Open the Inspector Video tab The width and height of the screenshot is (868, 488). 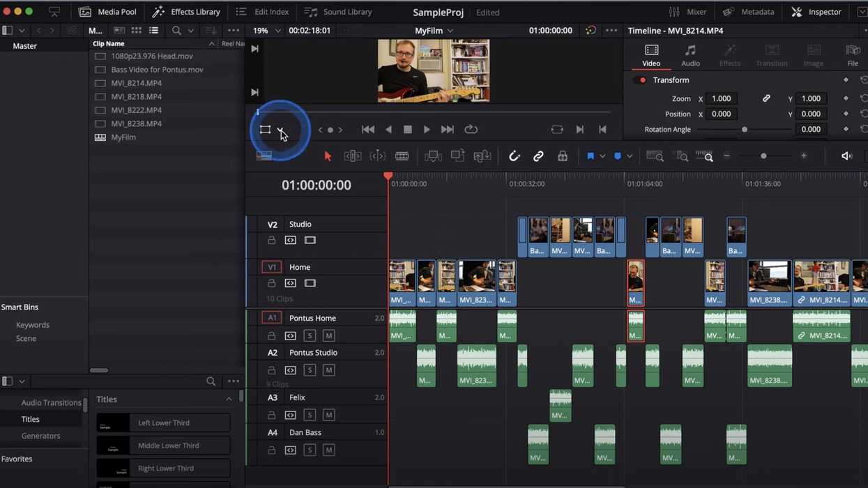click(x=651, y=56)
